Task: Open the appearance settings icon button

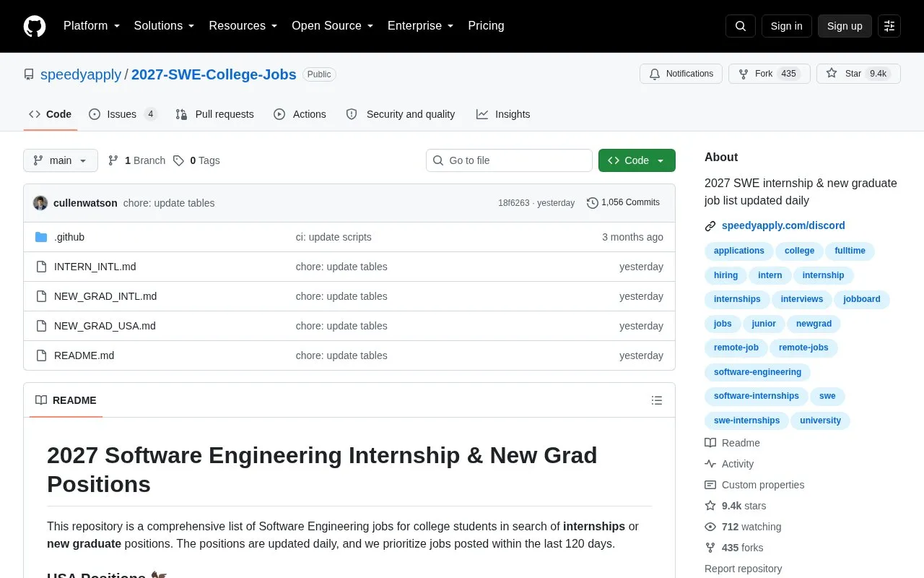Action: [x=889, y=26]
